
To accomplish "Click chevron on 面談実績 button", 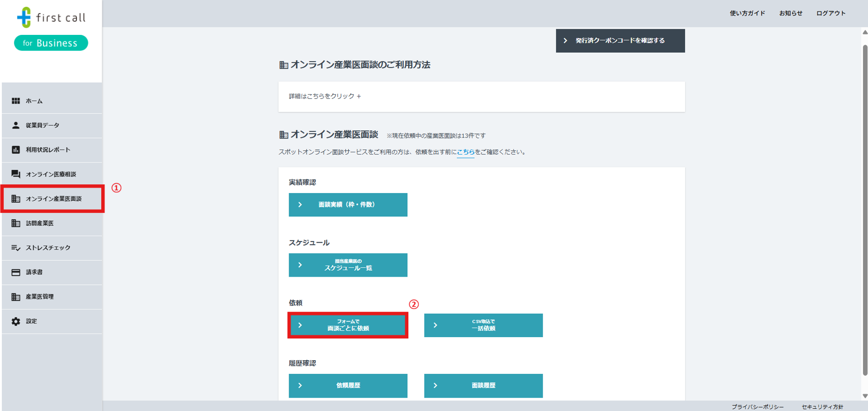I will click(300, 205).
